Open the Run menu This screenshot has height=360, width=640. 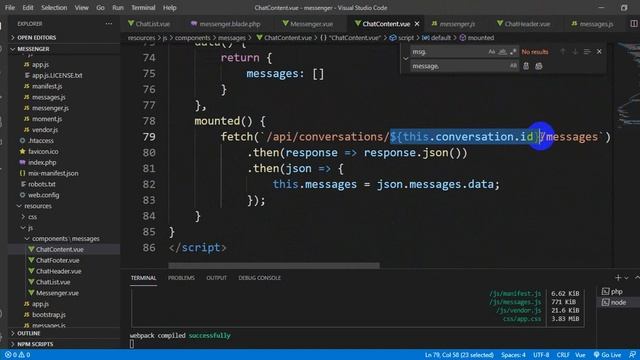click(x=118, y=8)
